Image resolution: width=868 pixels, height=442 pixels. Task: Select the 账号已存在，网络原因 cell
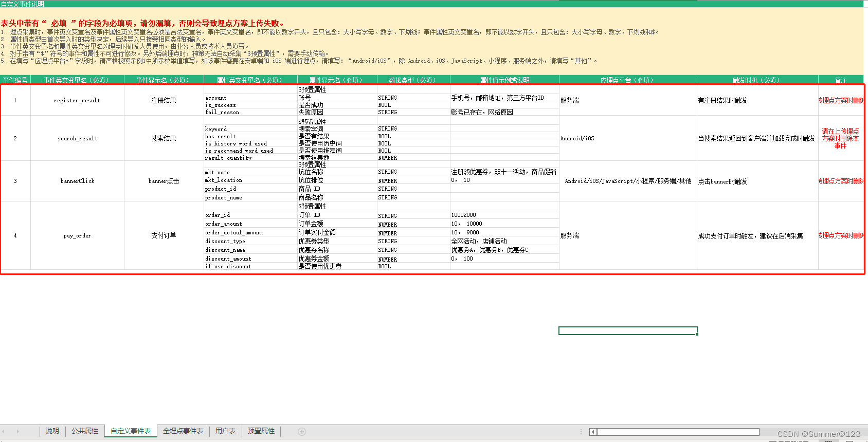coord(504,112)
